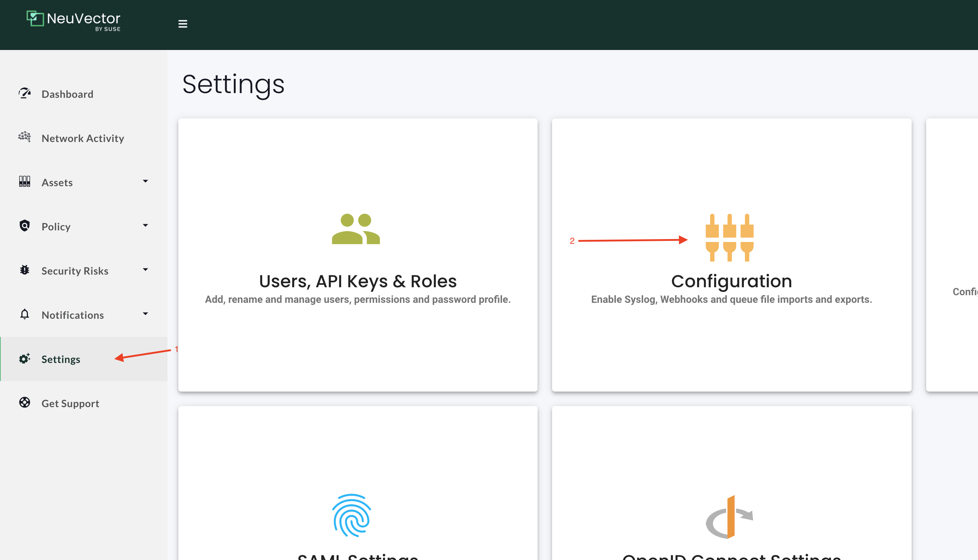Open the Security Risks menu

pyautogui.click(x=84, y=271)
